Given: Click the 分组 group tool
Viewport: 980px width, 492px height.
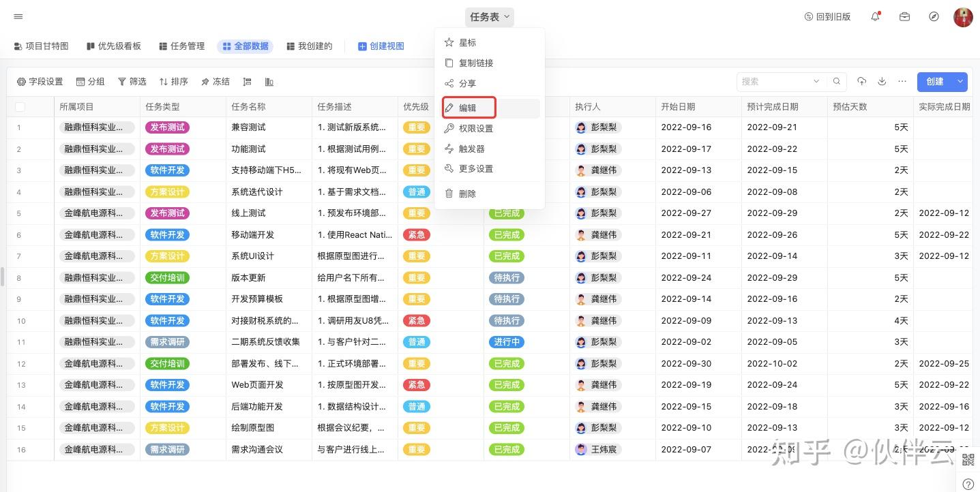Looking at the screenshot, I should pyautogui.click(x=90, y=82).
